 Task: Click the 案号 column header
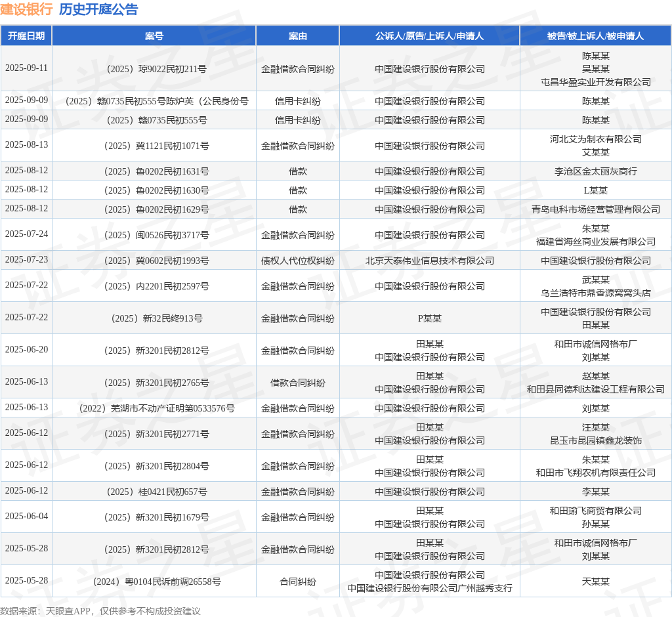[154, 36]
